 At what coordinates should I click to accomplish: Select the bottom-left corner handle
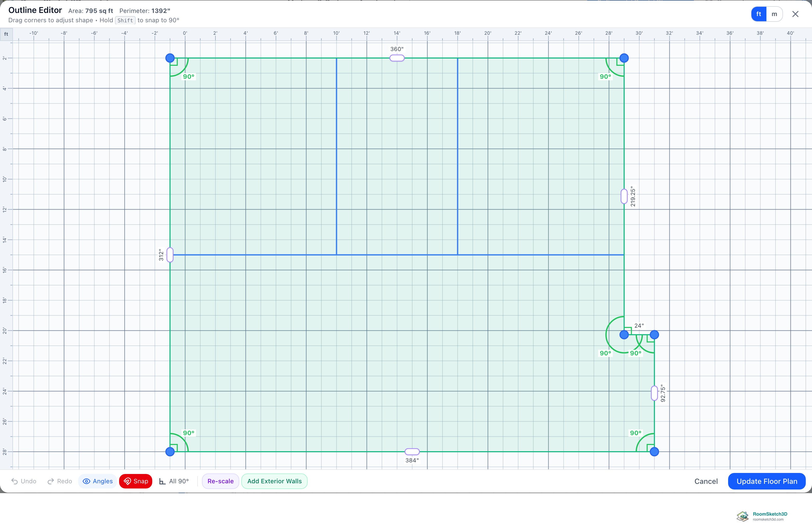pyautogui.click(x=170, y=451)
